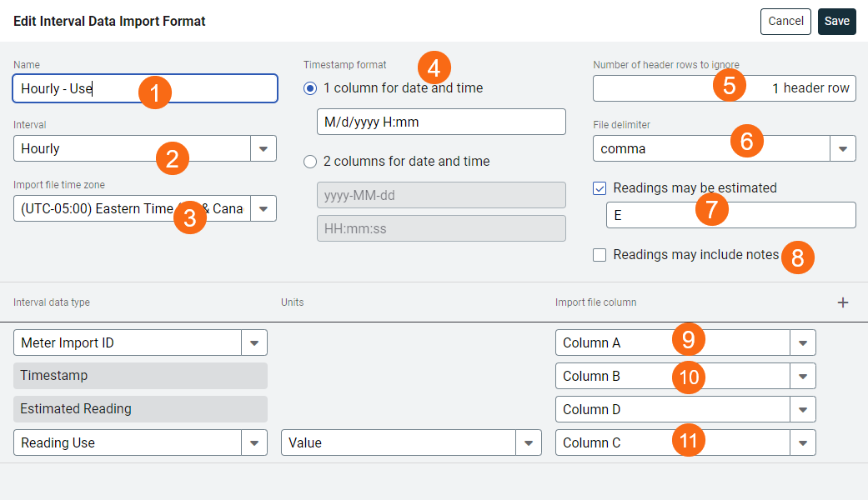Open the Import file time zone dropdown
Screen dimensions: 868x500
[263, 209]
